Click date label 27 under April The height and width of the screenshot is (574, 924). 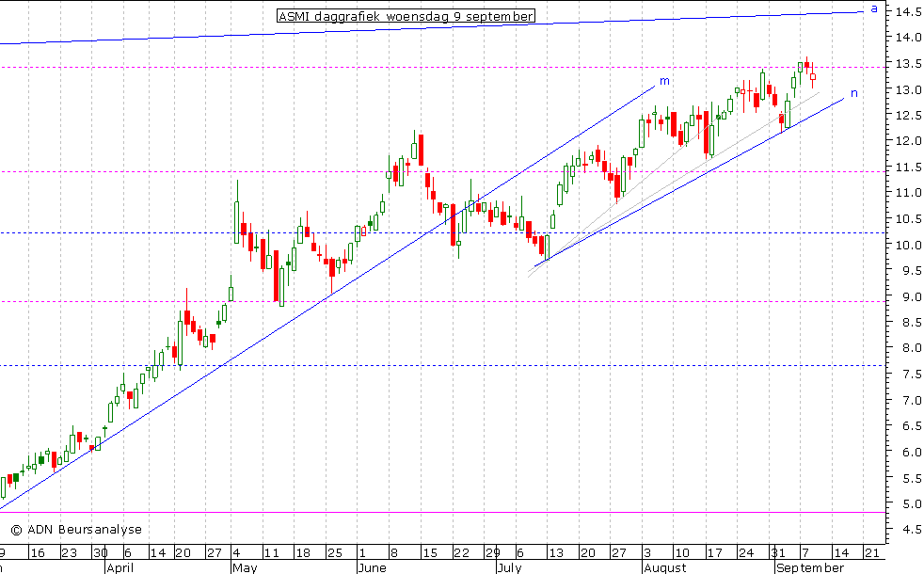(x=214, y=552)
